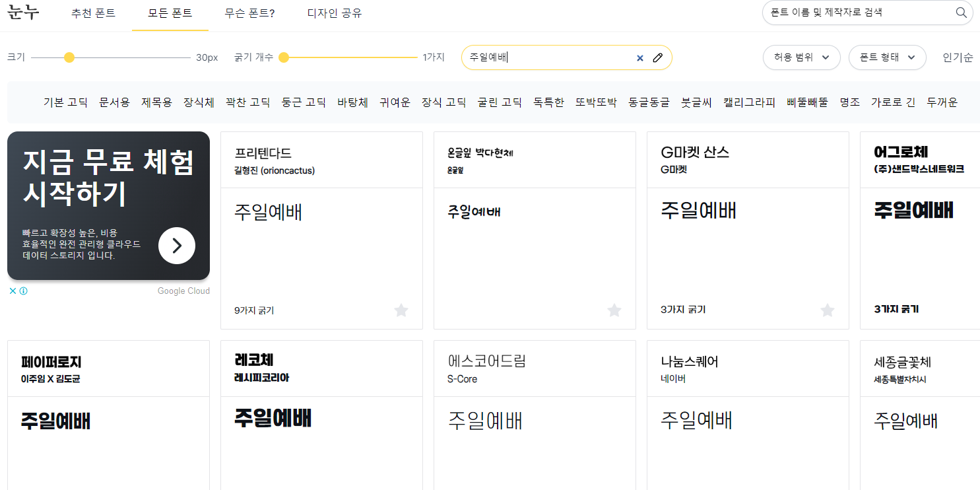Filter by 장식 고딕 tag
The image size is (980, 490).
(x=444, y=102)
